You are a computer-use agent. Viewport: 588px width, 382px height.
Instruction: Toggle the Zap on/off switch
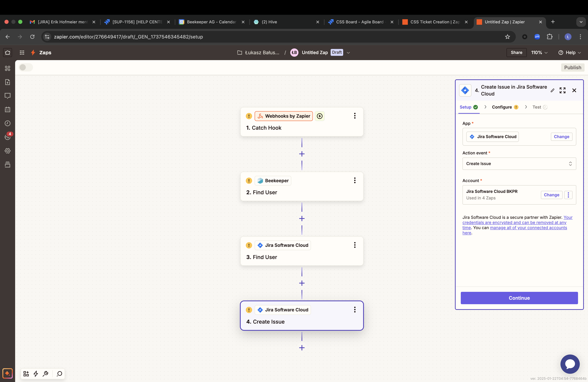(x=26, y=67)
